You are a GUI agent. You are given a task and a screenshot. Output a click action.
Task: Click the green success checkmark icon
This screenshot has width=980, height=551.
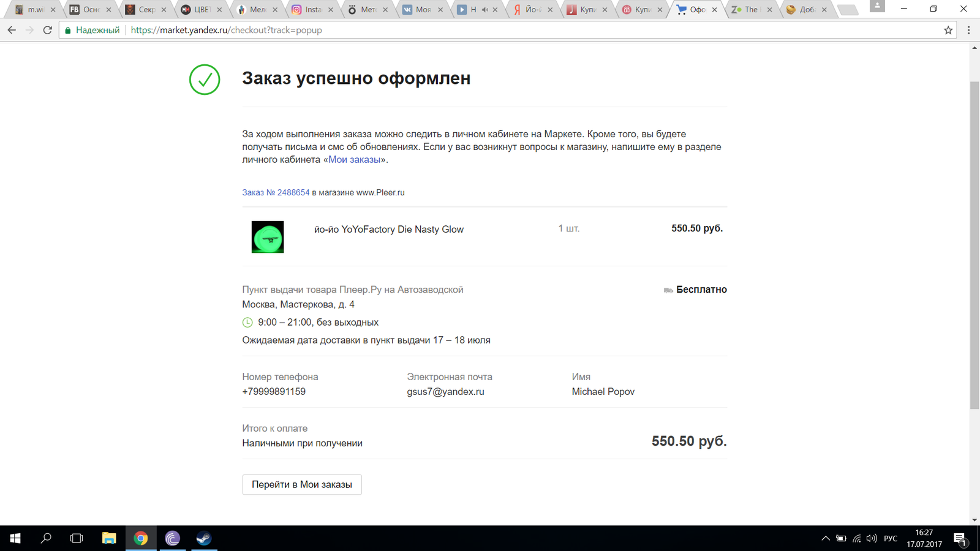pos(205,80)
